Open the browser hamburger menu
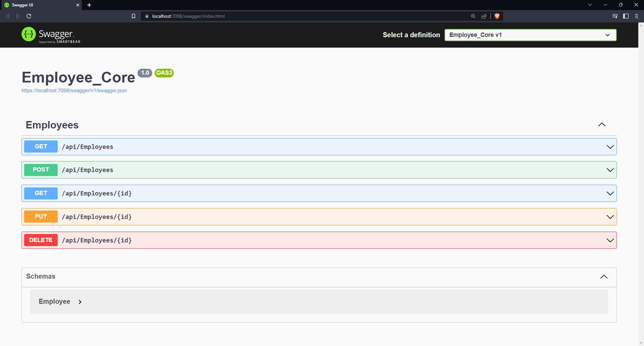The height and width of the screenshot is (346, 644). click(x=637, y=16)
